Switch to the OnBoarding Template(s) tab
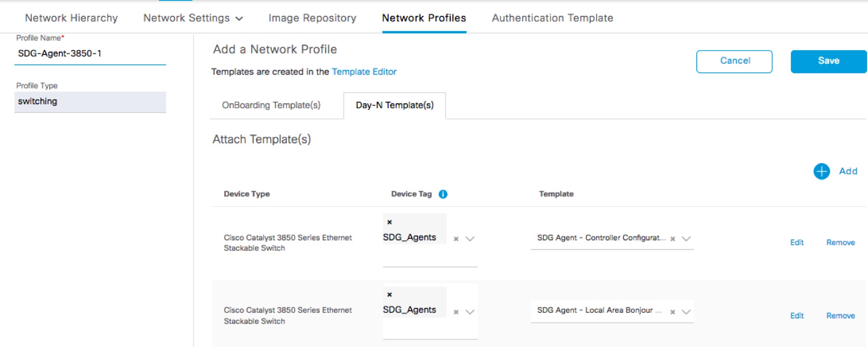The width and height of the screenshot is (868, 347). coord(271,105)
